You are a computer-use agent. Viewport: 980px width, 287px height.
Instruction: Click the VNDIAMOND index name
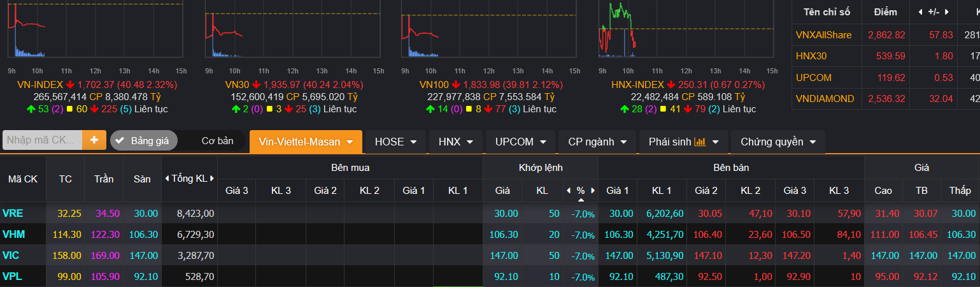click(x=825, y=99)
